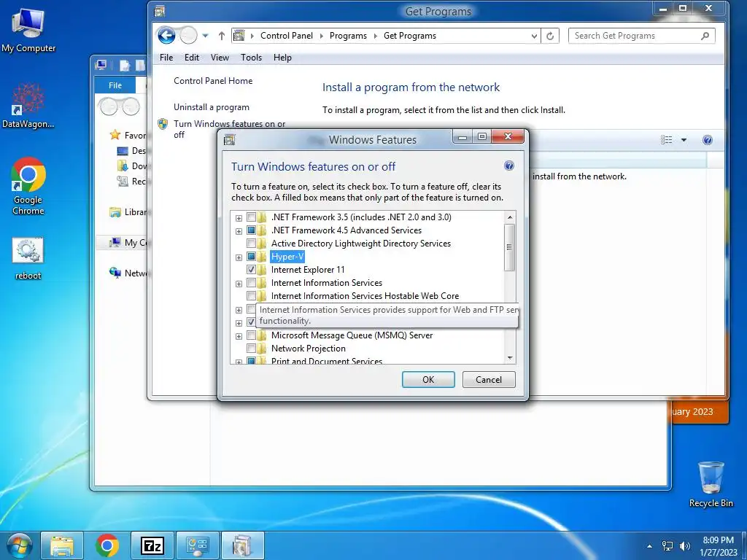Go to Control Panel Home link
Image resolution: width=747 pixels, height=560 pixels.
213,81
